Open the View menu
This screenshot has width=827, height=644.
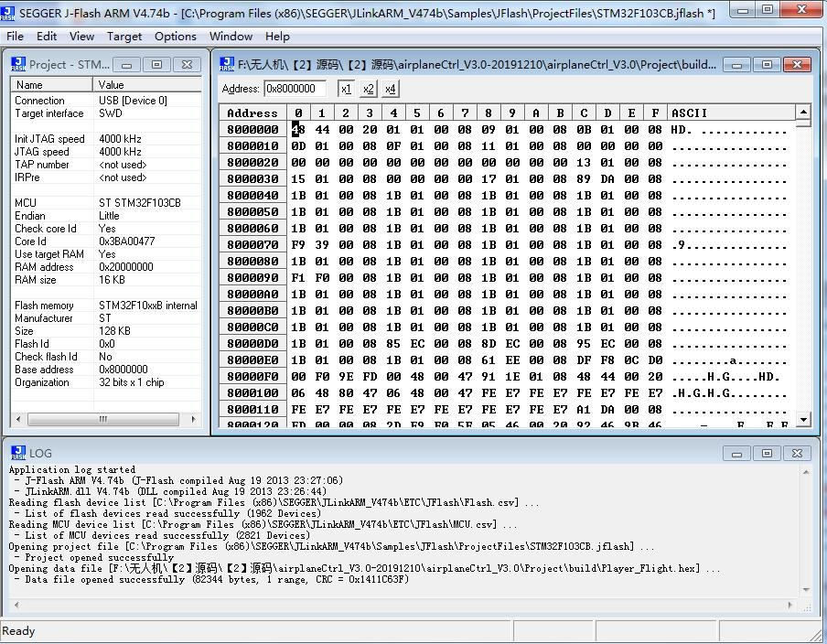click(x=81, y=37)
